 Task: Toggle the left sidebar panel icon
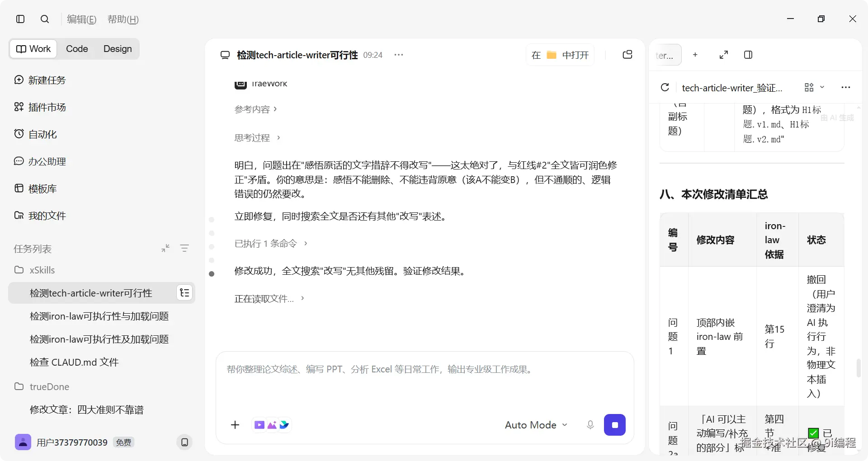pyautogui.click(x=20, y=19)
